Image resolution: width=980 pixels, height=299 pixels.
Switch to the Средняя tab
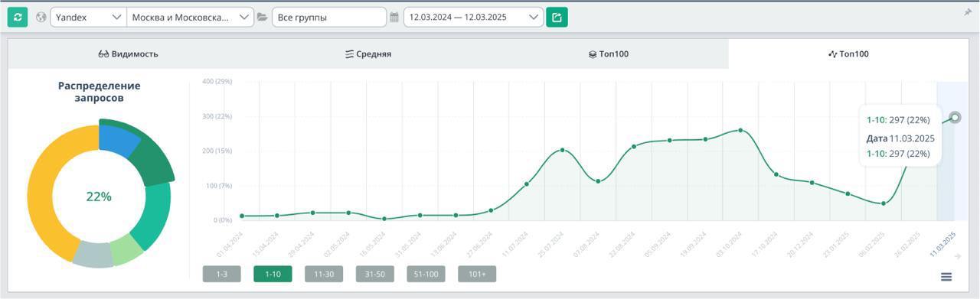tap(368, 54)
